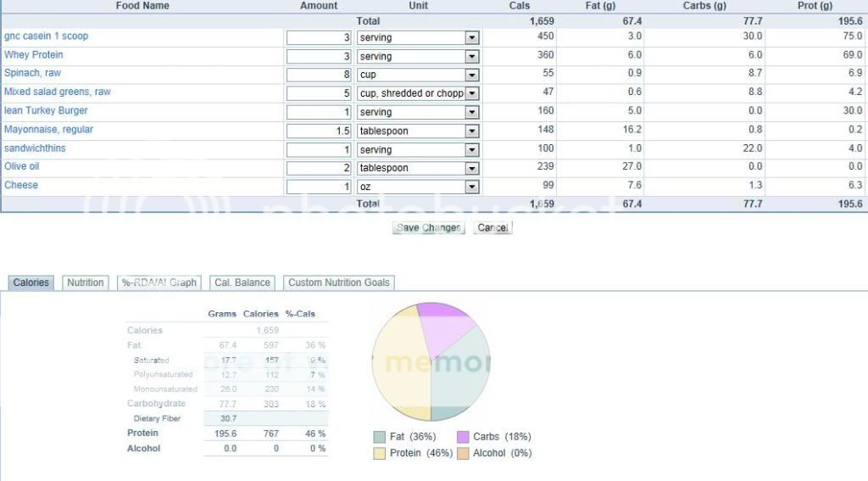Select the Cal. Balance tab
This screenshot has height=481, width=868.
pyautogui.click(x=242, y=282)
